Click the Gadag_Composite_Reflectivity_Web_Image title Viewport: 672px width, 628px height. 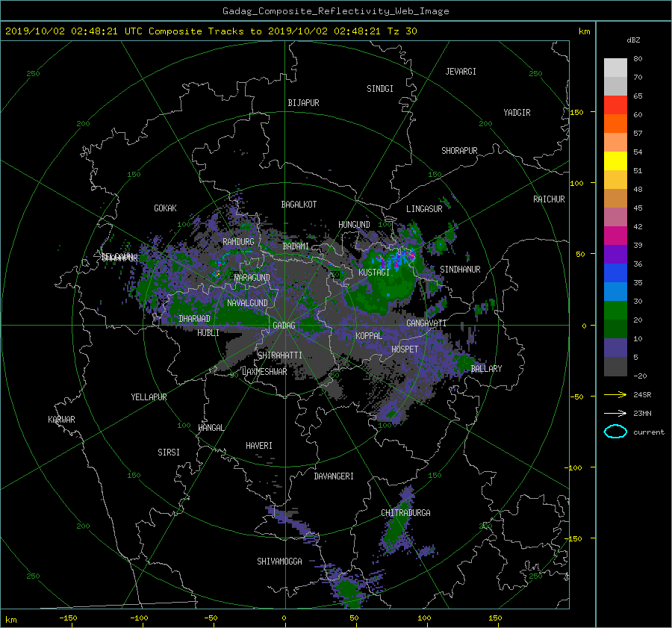[335, 11]
